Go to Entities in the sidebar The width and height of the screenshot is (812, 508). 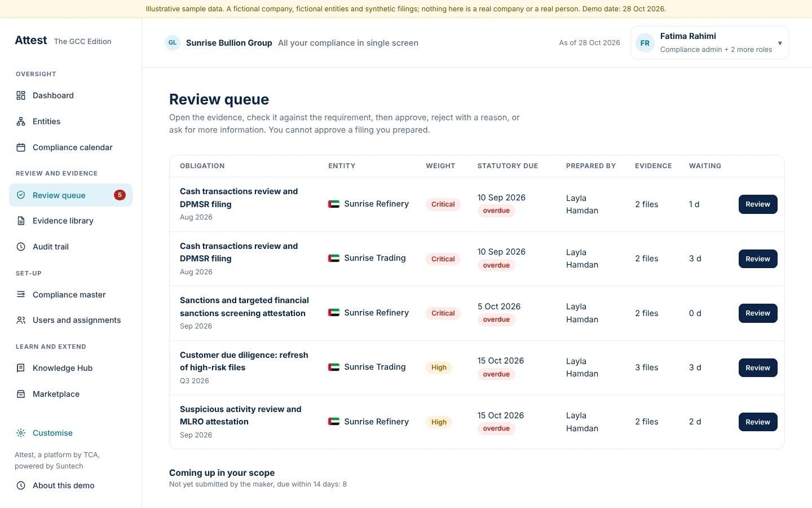point(70,121)
